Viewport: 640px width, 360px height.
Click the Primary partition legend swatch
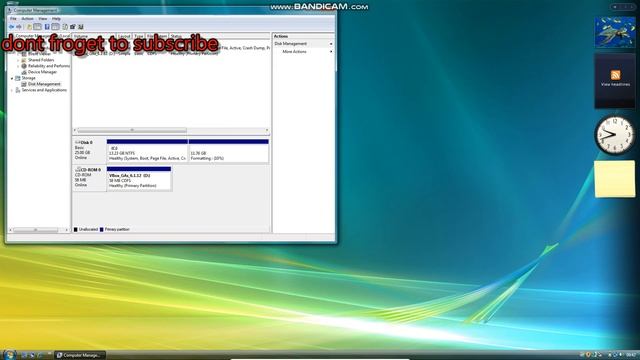[102, 230]
